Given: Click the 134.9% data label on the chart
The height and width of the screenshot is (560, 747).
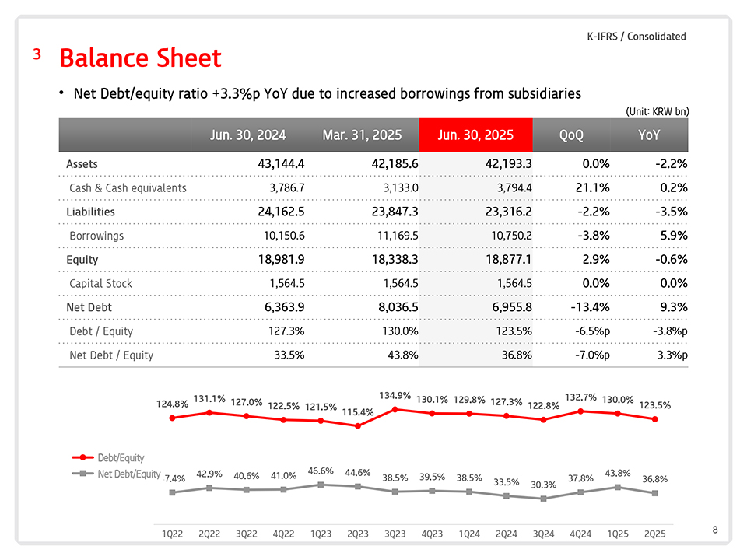Looking at the screenshot, I should pyautogui.click(x=395, y=396).
